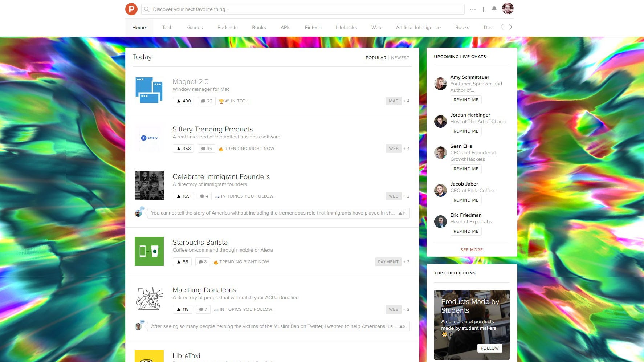Sort today's list by Popular
This screenshot has width=644, height=362.
376,58
